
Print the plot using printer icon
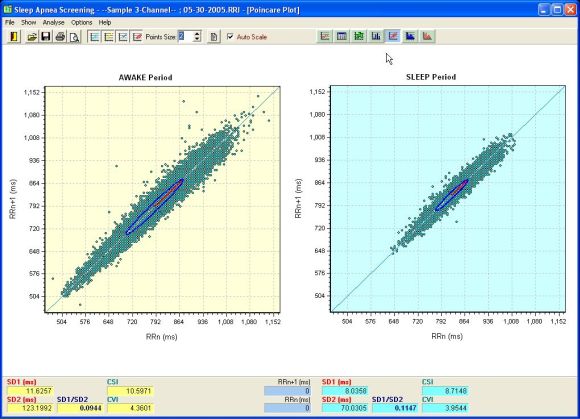[x=60, y=37]
